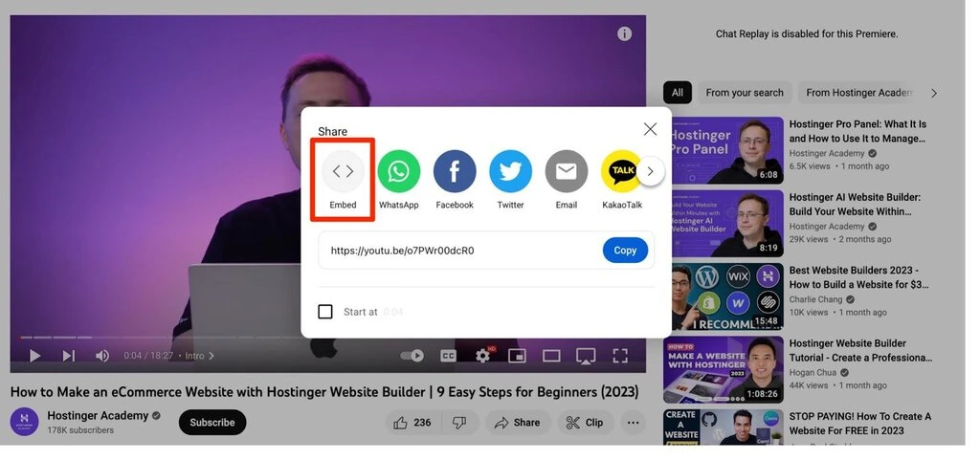The image size is (980, 460).
Task: Show more share options with right arrow
Action: pos(650,171)
